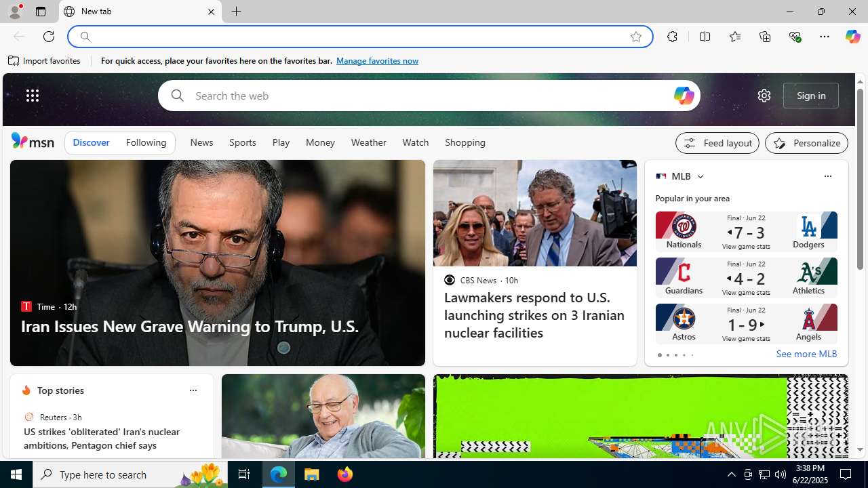Image resolution: width=868 pixels, height=488 pixels.
Task: View Guardians vs Athletics game stats
Action: click(x=746, y=292)
